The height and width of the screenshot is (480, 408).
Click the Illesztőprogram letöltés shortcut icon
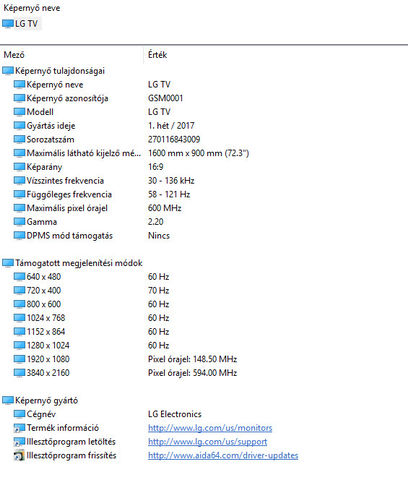19,442
